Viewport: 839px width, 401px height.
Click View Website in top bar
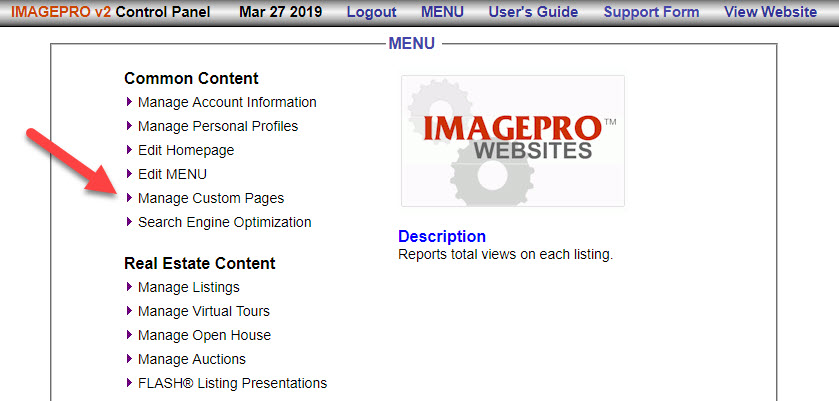pos(771,12)
